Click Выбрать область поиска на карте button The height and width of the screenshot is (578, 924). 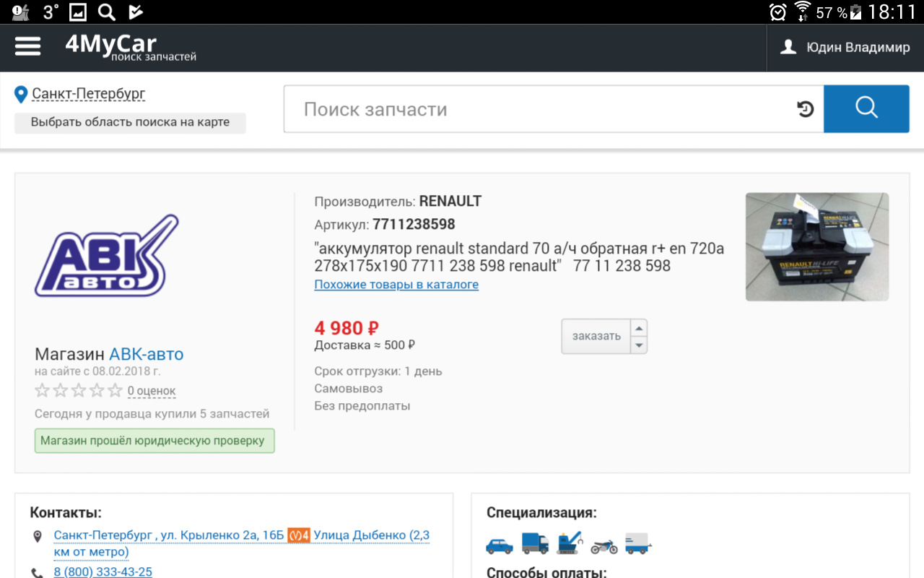click(x=130, y=123)
